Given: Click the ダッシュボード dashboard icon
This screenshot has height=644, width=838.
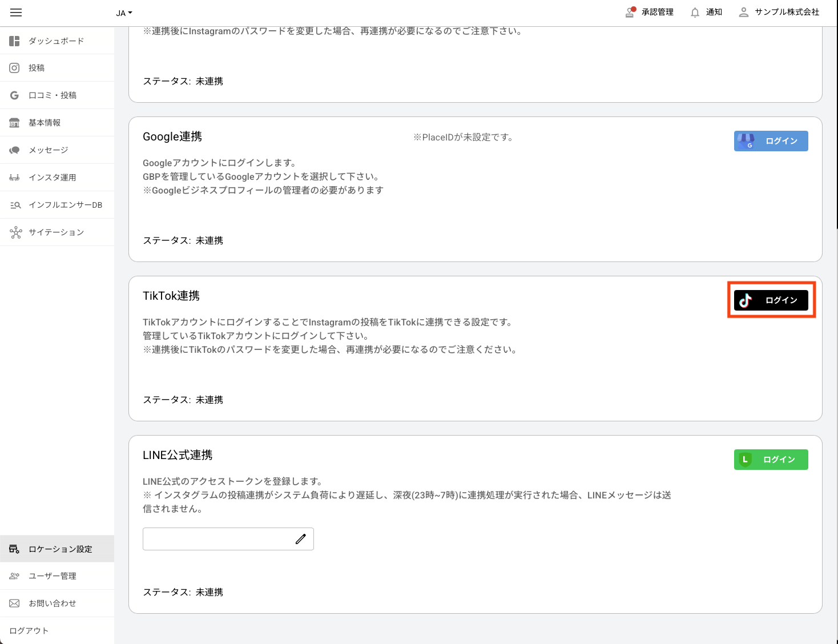Looking at the screenshot, I should (15, 41).
